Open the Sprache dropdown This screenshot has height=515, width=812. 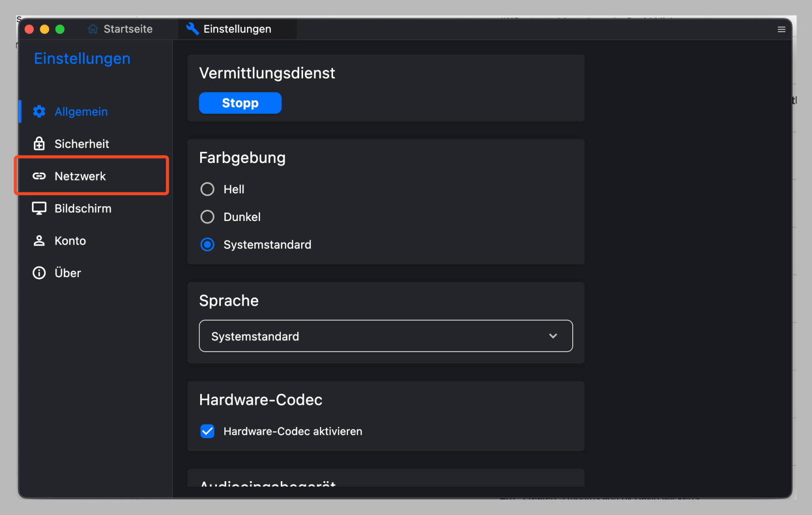[x=385, y=336]
